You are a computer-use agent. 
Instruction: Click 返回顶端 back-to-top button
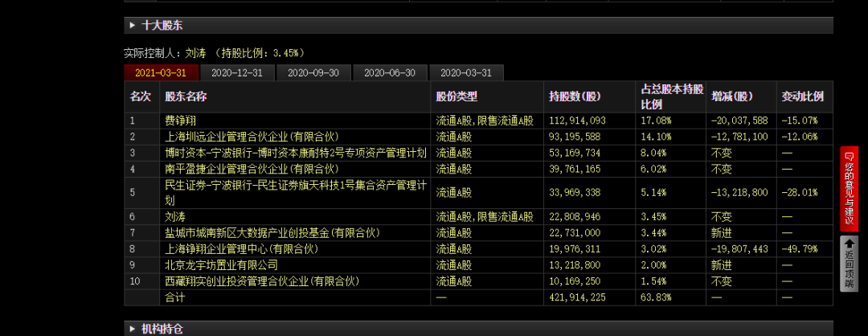click(850, 264)
